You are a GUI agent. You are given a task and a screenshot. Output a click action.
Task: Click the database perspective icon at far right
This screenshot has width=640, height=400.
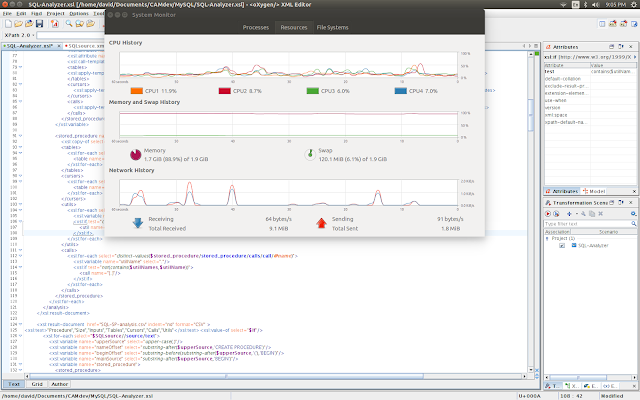point(634,24)
